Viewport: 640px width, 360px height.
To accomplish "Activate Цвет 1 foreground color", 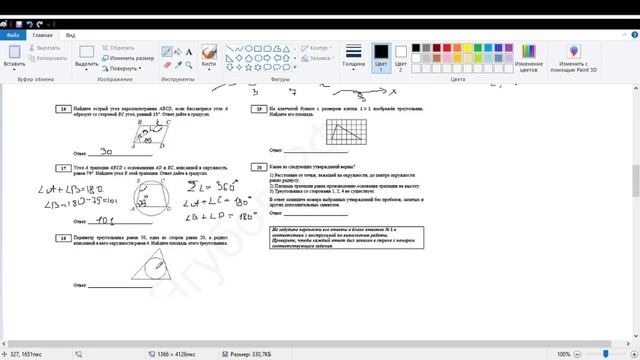I will 381,58.
